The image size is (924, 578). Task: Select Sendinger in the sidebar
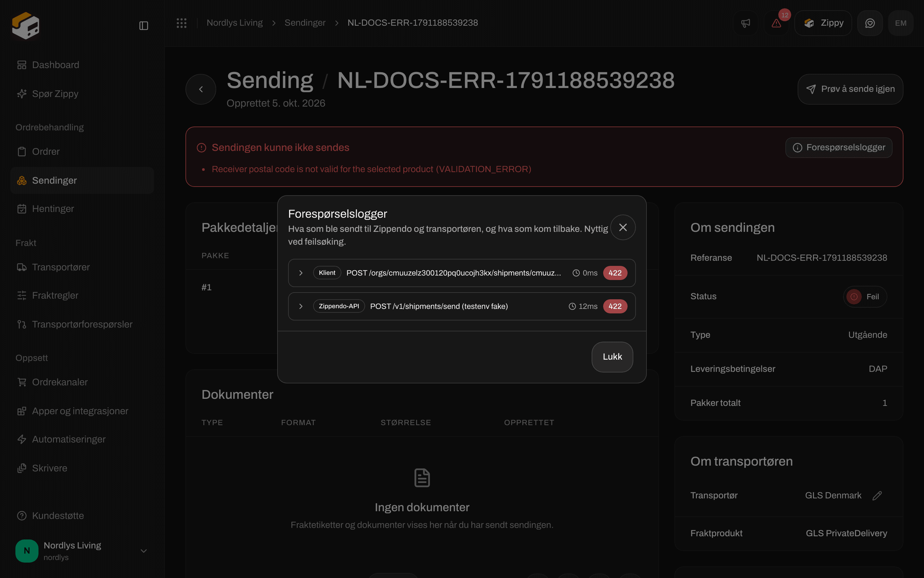[82, 180]
